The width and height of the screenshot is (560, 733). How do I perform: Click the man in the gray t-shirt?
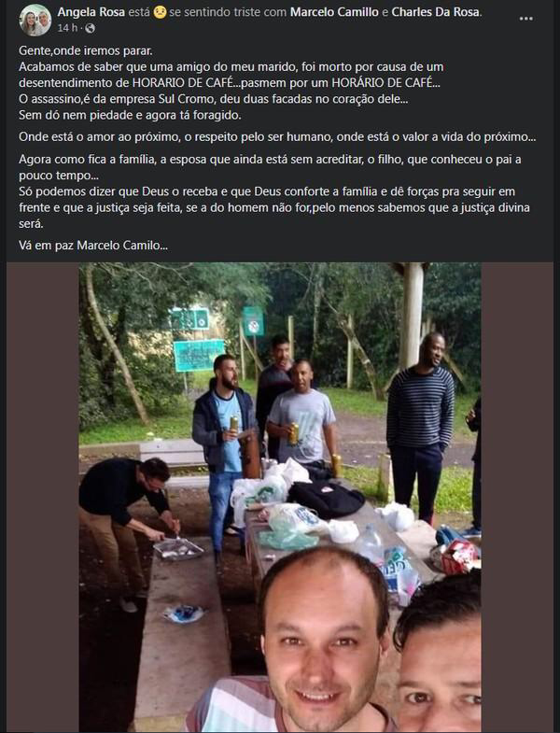pyautogui.click(x=302, y=416)
